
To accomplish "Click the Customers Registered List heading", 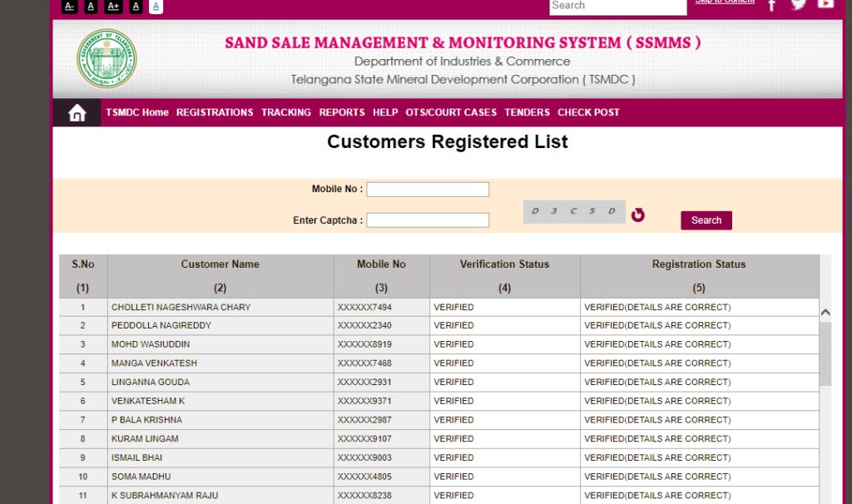I will click(447, 141).
